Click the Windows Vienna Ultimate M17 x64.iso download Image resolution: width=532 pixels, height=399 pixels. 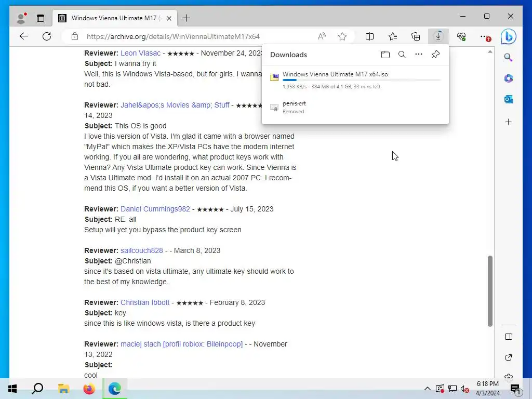click(x=335, y=74)
